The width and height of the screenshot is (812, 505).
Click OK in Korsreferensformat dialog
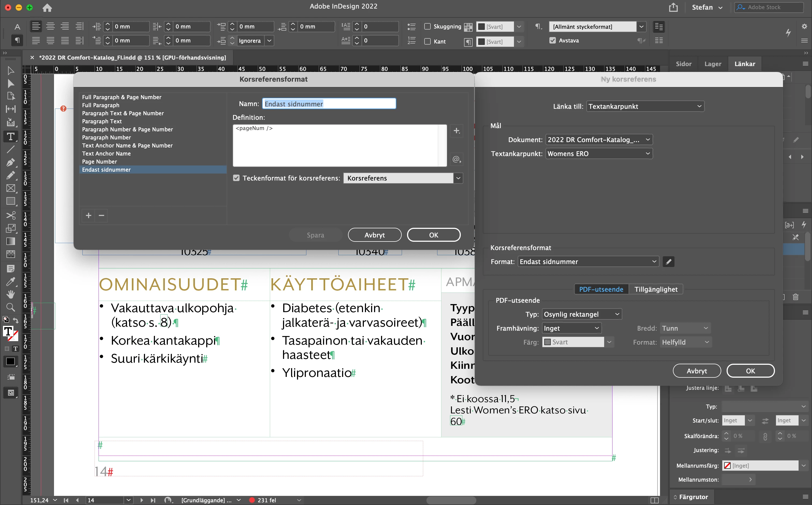point(433,235)
